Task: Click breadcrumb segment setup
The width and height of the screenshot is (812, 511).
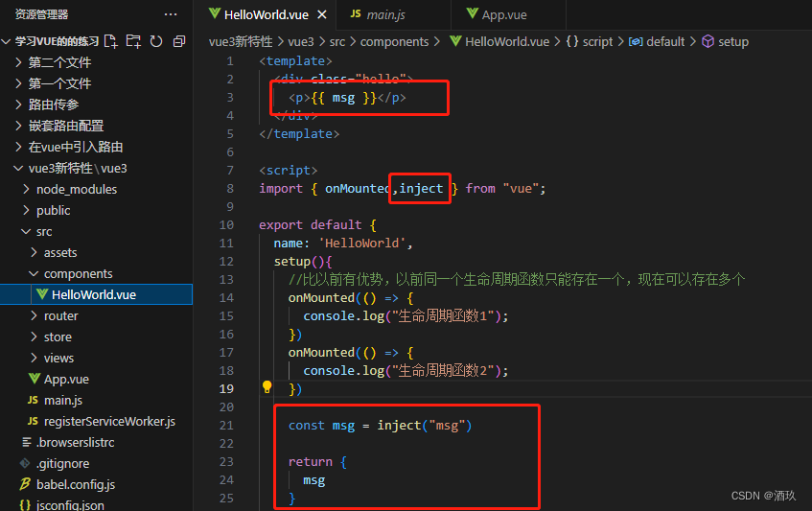Action: tap(733, 41)
